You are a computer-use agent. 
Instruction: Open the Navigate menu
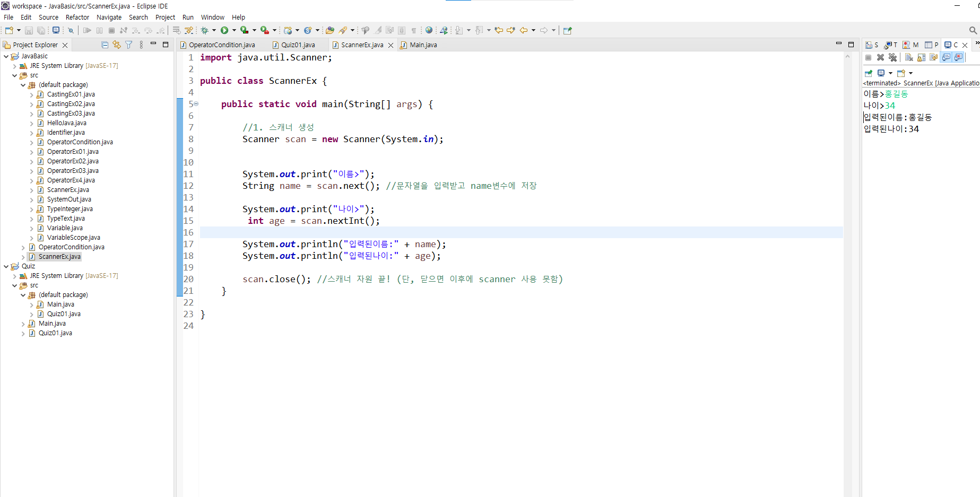pyautogui.click(x=109, y=17)
